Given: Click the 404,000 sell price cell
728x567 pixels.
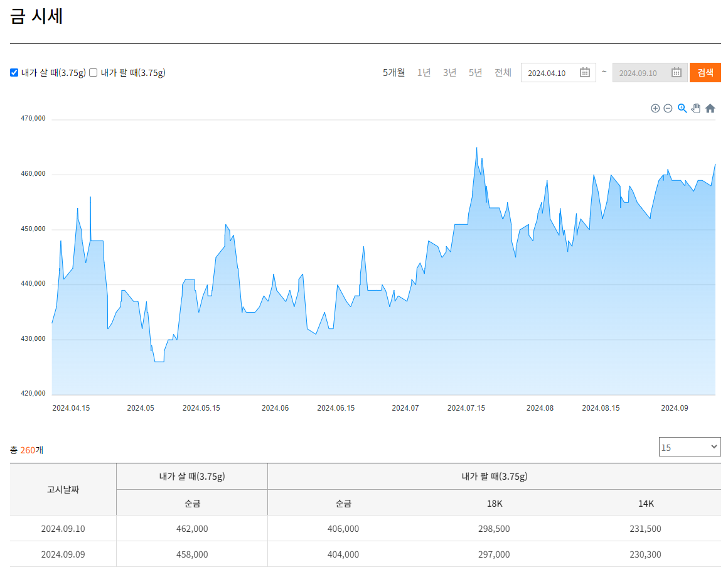Looking at the screenshot, I should click(343, 554).
